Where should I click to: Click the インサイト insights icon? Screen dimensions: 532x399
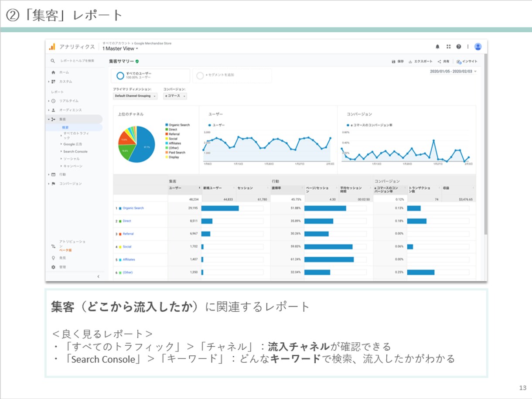click(459, 61)
